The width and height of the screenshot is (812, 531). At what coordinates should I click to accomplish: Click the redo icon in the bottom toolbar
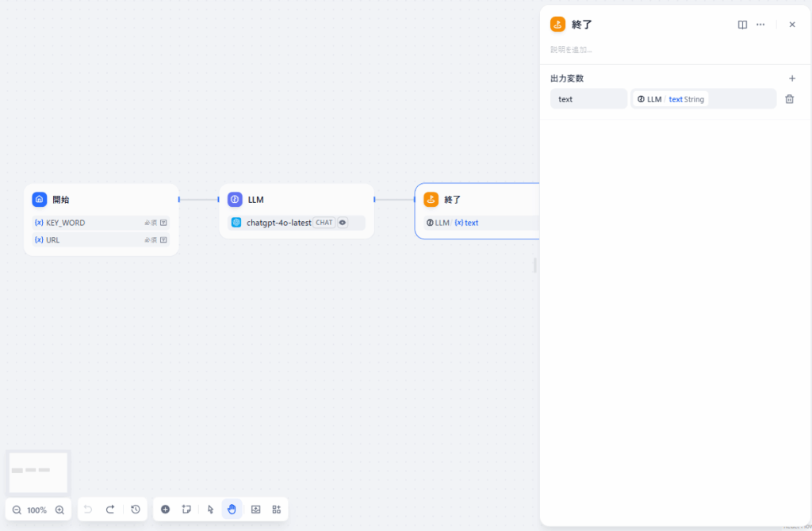(x=111, y=510)
